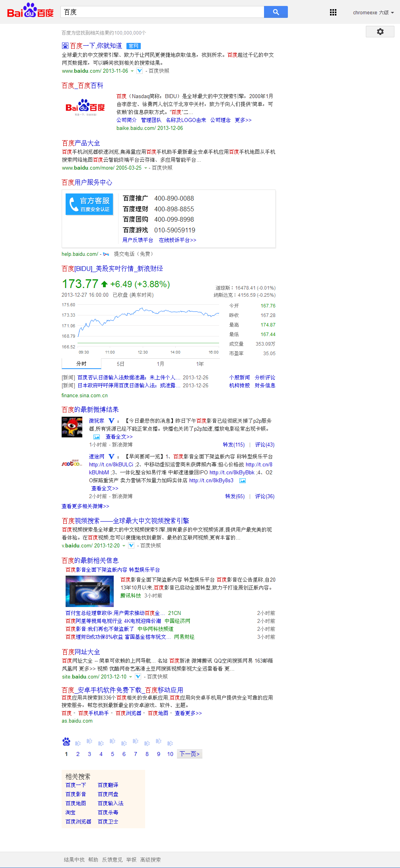Click related search 百度输入法
The height and width of the screenshot is (868, 400).
pos(111,804)
